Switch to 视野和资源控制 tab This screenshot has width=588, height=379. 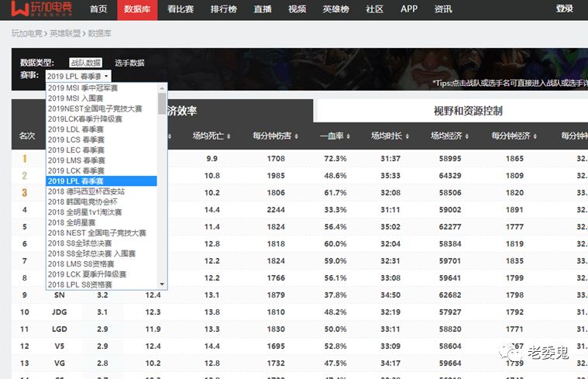468,111
